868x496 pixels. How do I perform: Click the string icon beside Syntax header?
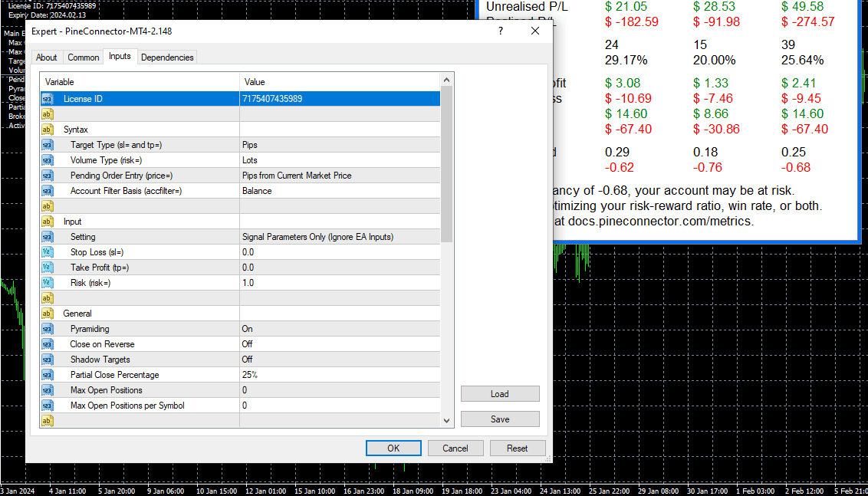tap(48, 130)
